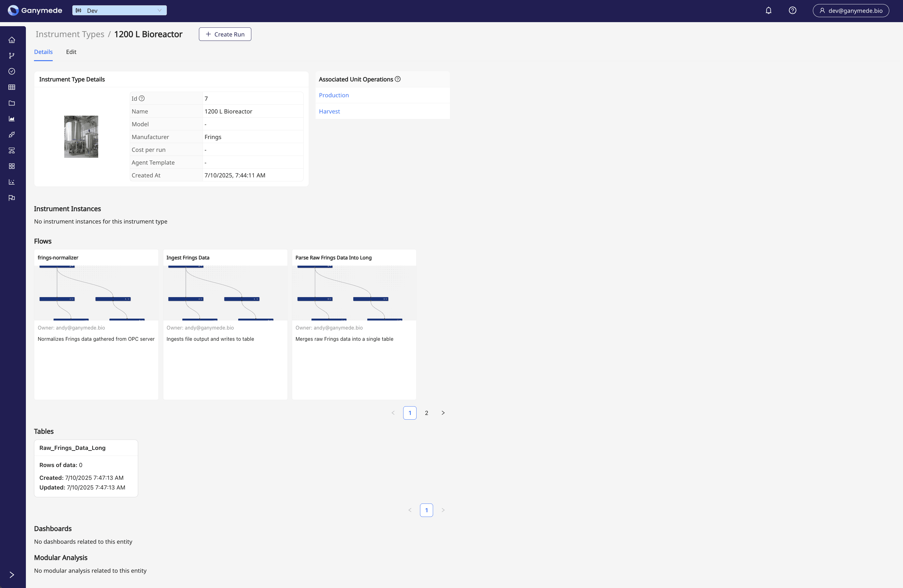Viewport: 903px width, 588px height.
Task: Open the Home icon in sidebar
Action: (x=12, y=40)
